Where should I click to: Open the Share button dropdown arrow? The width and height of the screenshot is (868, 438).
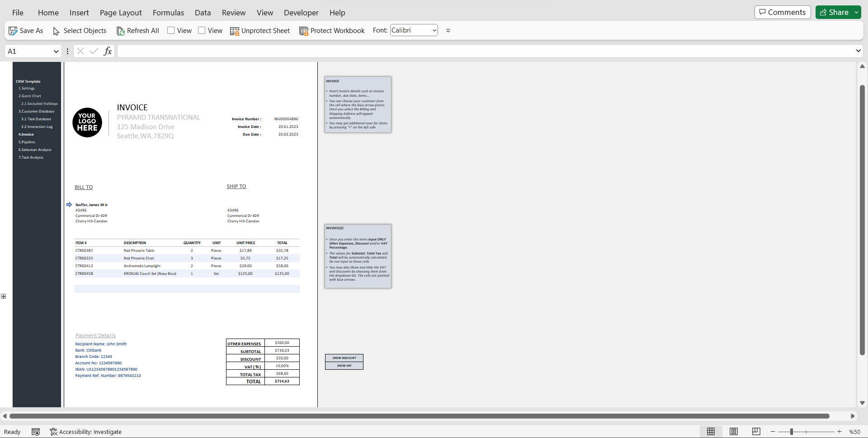click(856, 12)
